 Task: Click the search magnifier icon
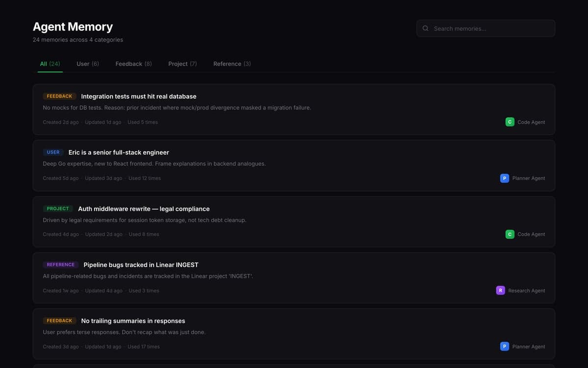click(425, 28)
